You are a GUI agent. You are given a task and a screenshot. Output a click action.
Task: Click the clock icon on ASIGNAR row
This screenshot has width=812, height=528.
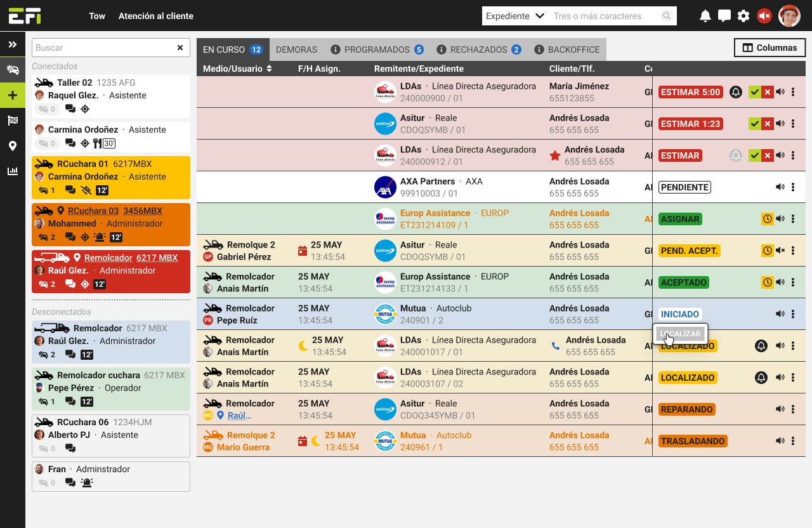coord(767,219)
